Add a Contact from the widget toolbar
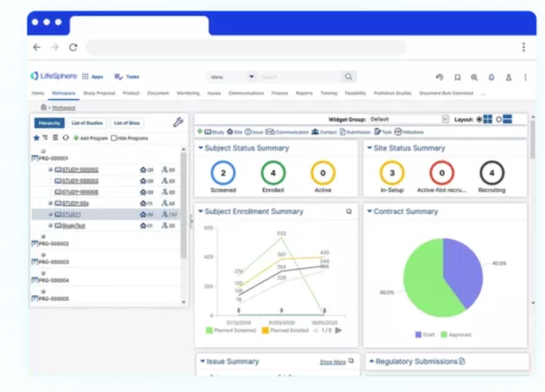The height and width of the screenshot is (392, 545). coord(324,132)
